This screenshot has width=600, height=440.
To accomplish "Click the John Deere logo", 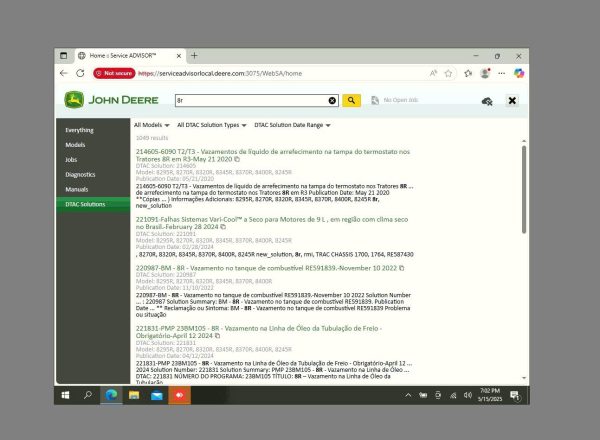I will (111, 100).
